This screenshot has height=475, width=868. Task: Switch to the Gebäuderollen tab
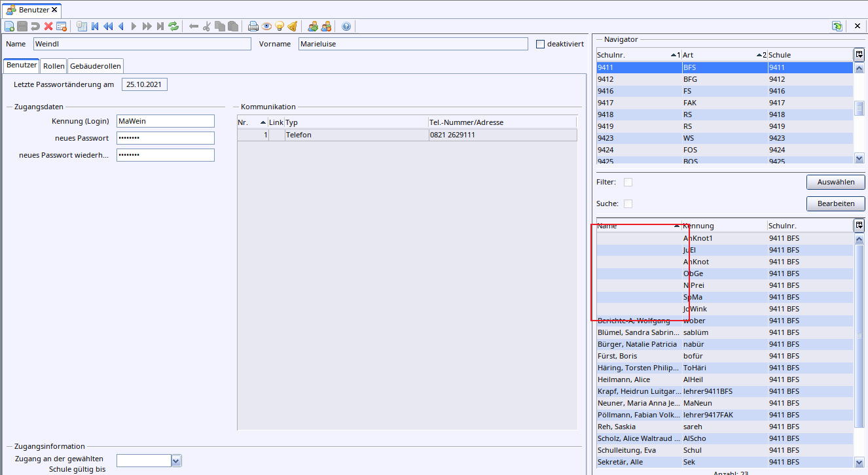click(x=96, y=66)
